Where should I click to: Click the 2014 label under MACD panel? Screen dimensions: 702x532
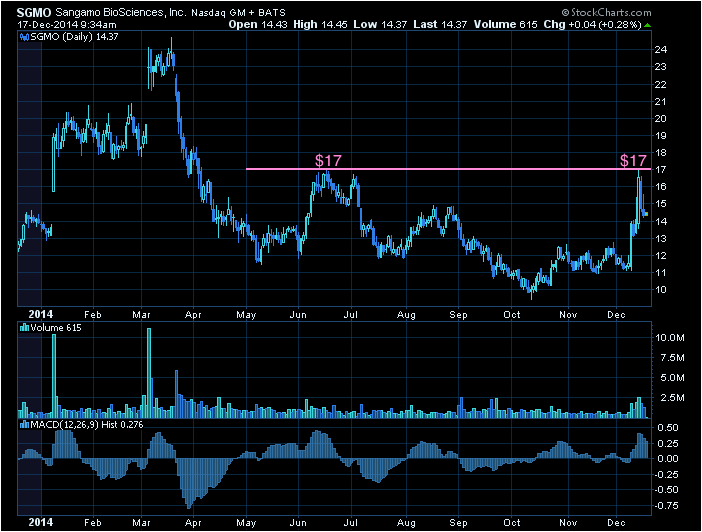(x=40, y=522)
